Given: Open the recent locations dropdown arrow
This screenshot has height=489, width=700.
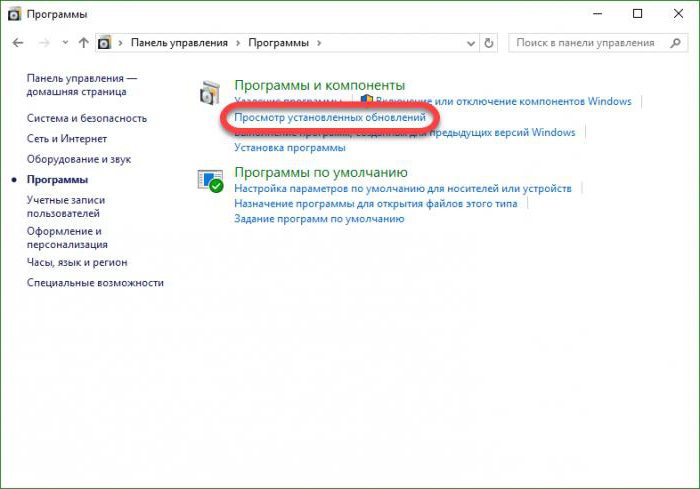Looking at the screenshot, I should point(65,43).
